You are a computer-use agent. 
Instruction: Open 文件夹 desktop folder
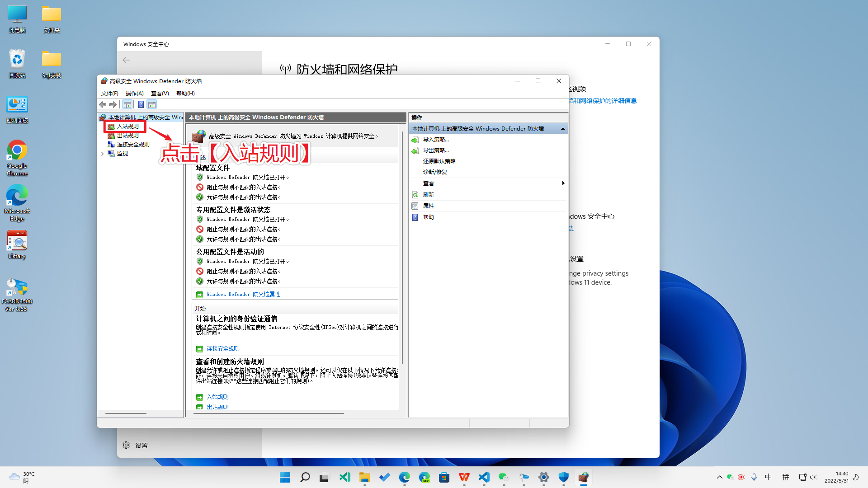(x=52, y=19)
